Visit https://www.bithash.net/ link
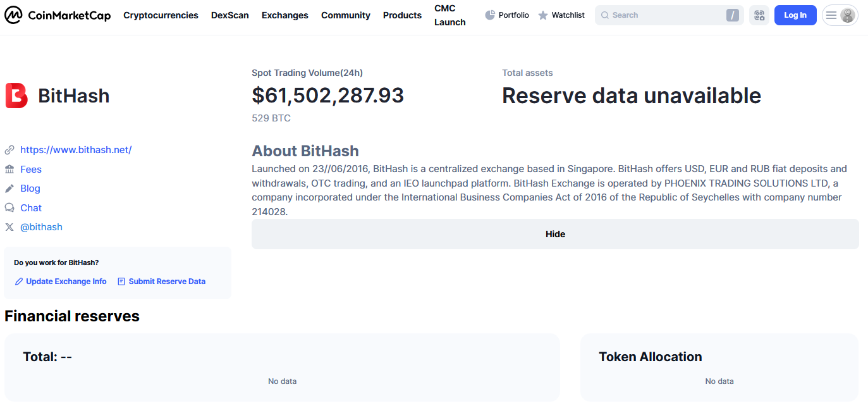 click(x=76, y=150)
